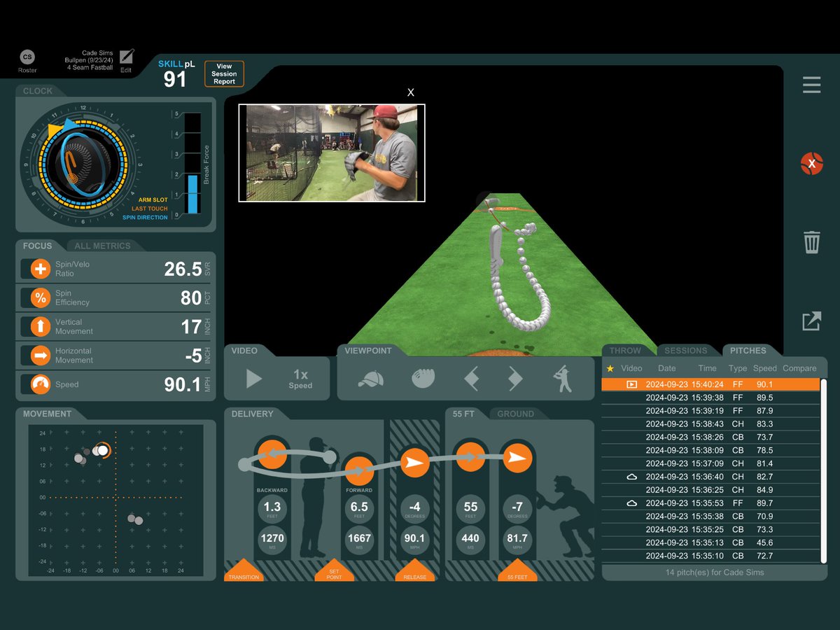Click the 55 FT arrival arrow icon
This screenshot has height=630, width=840.
coord(517,458)
